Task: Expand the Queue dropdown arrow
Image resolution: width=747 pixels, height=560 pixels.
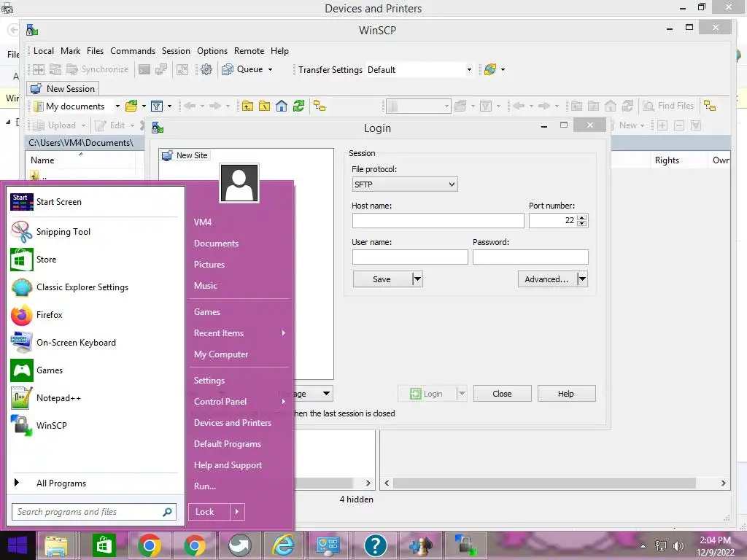Action: (x=270, y=69)
